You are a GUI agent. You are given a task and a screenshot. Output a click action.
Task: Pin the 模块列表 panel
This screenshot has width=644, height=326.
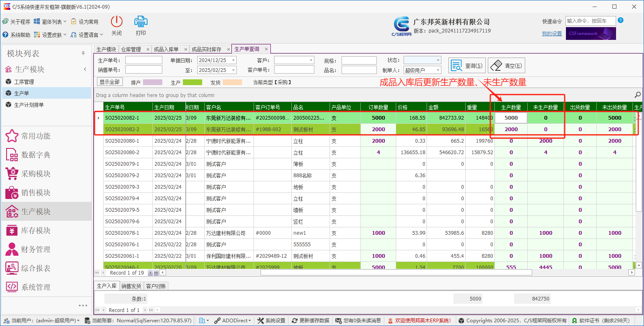[83, 53]
